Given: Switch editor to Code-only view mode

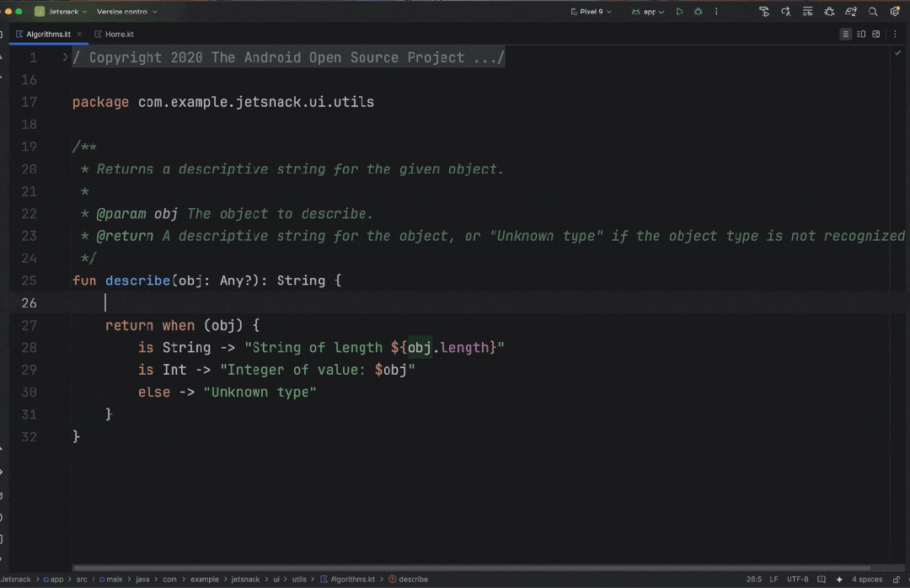Looking at the screenshot, I should tap(845, 35).
